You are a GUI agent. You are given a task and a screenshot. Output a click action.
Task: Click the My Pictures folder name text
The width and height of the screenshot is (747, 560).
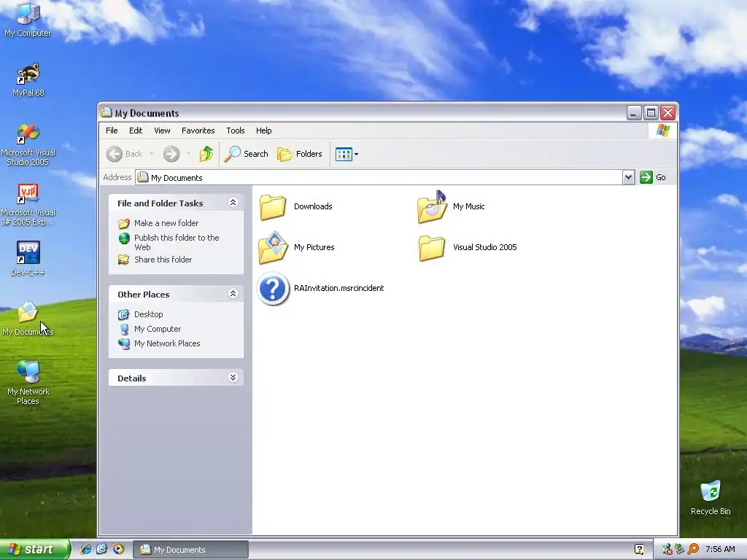[x=314, y=248]
